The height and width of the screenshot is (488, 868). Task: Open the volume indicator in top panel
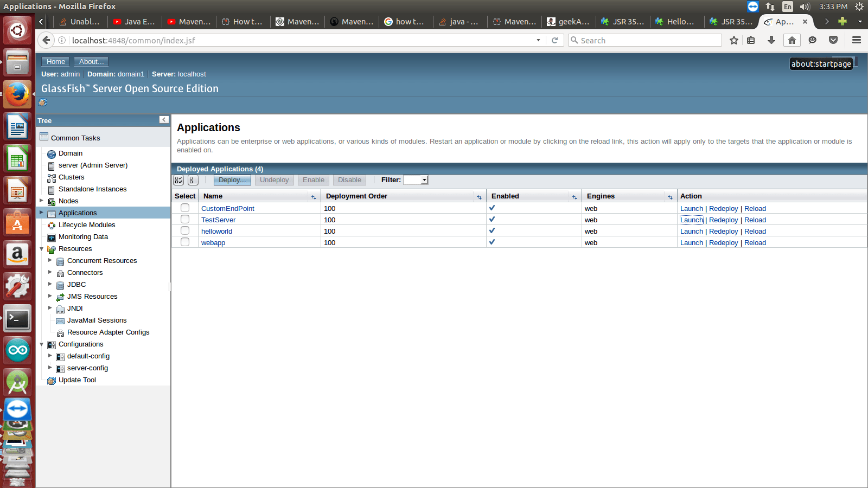coord(805,7)
